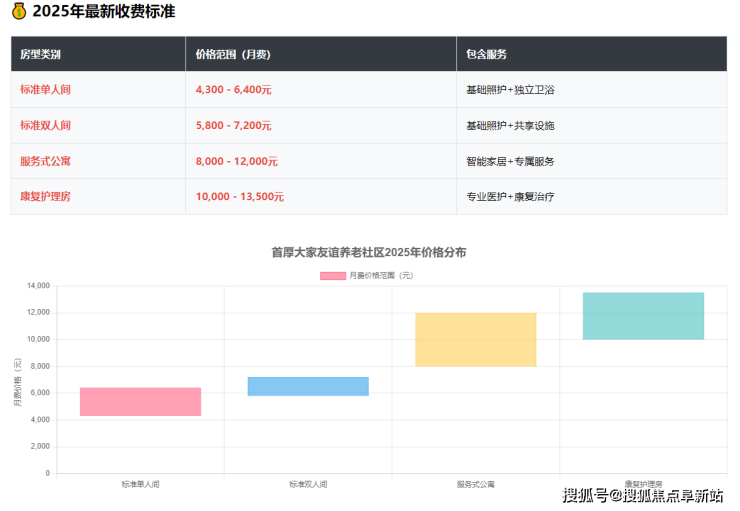Viewport: 740px width, 511px height.
Task: Click the 包含服务 column header
Action: [486, 54]
